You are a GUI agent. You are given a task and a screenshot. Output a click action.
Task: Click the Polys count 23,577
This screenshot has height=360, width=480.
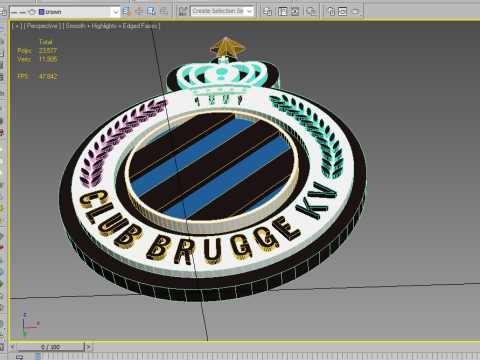pos(48,51)
